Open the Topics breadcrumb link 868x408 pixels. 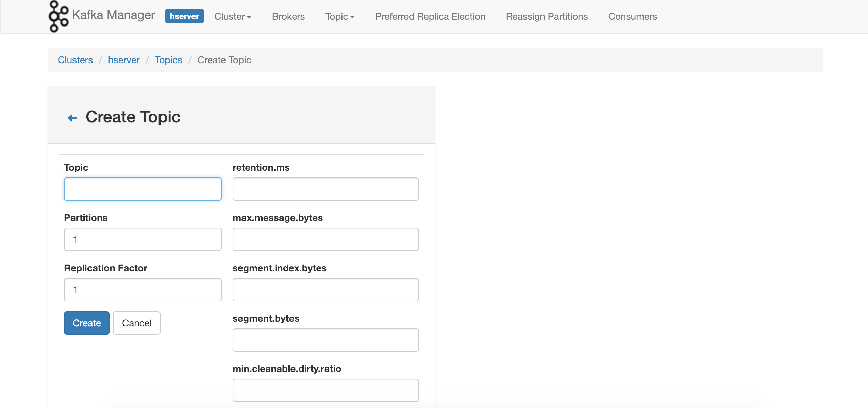[x=168, y=60]
